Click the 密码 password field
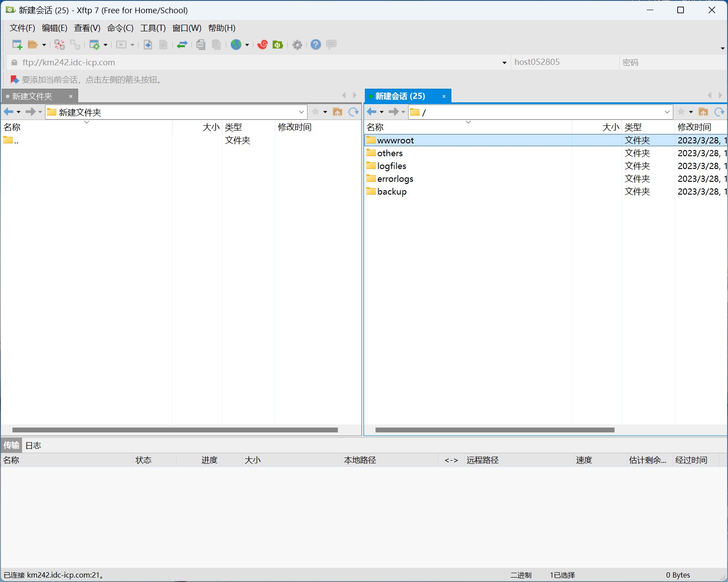This screenshot has width=728, height=582. click(x=671, y=63)
